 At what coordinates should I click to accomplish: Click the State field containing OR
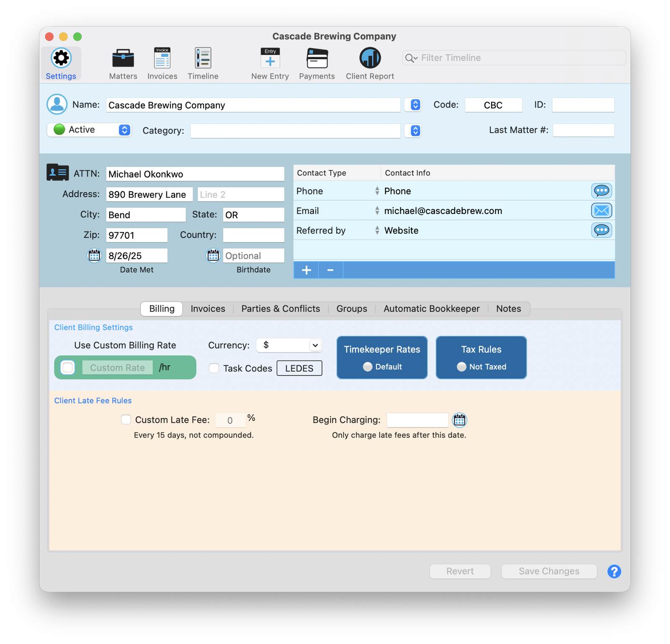point(253,215)
